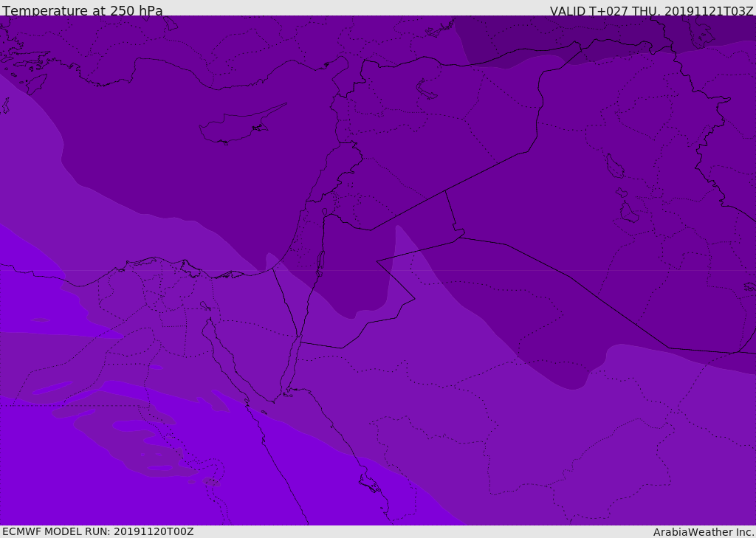Click the 'ECMWF MODEL RUN: 20191120T00Z' text
This screenshot has width=756, height=538.
click(x=98, y=531)
